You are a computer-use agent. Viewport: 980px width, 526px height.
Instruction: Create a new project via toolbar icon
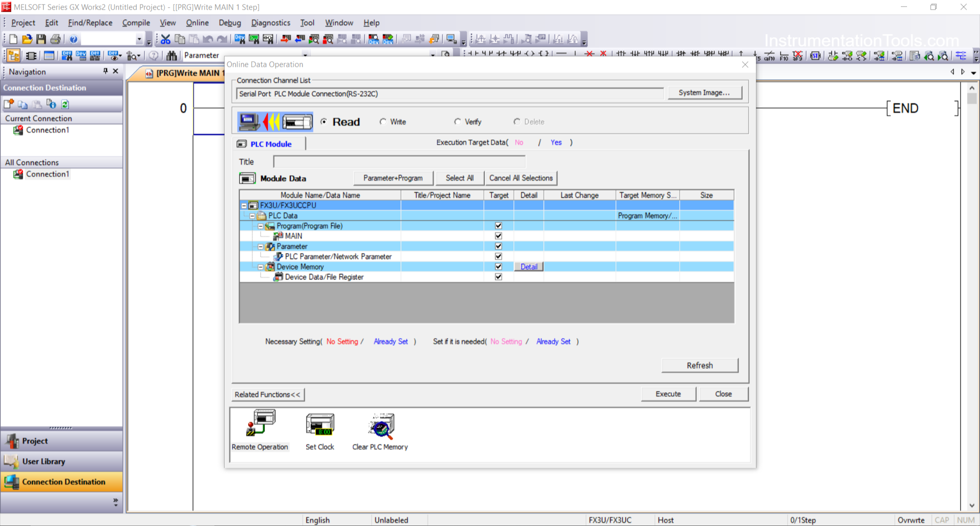[x=13, y=39]
